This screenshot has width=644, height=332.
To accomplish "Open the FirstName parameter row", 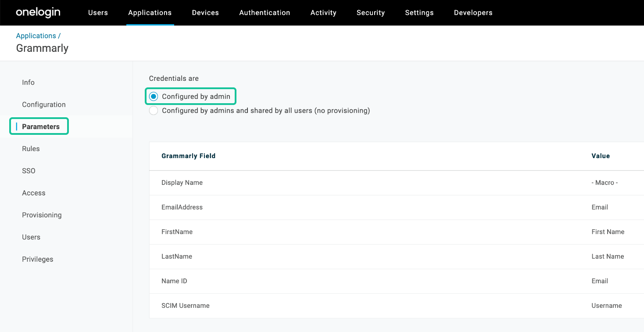I will [x=397, y=232].
